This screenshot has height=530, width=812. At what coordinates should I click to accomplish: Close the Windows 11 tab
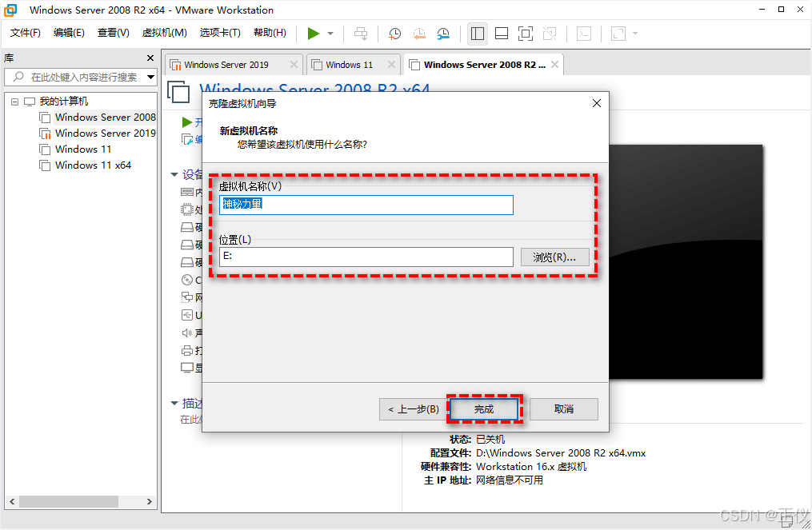(391, 64)
